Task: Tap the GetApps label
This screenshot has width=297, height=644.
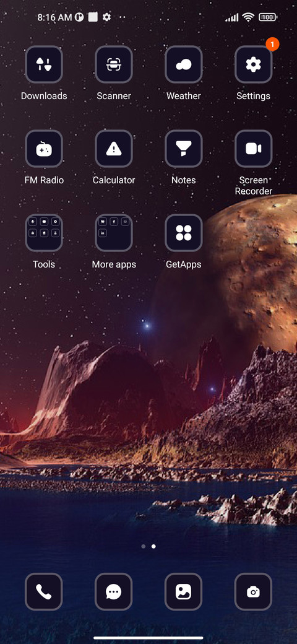Action: 183,264
